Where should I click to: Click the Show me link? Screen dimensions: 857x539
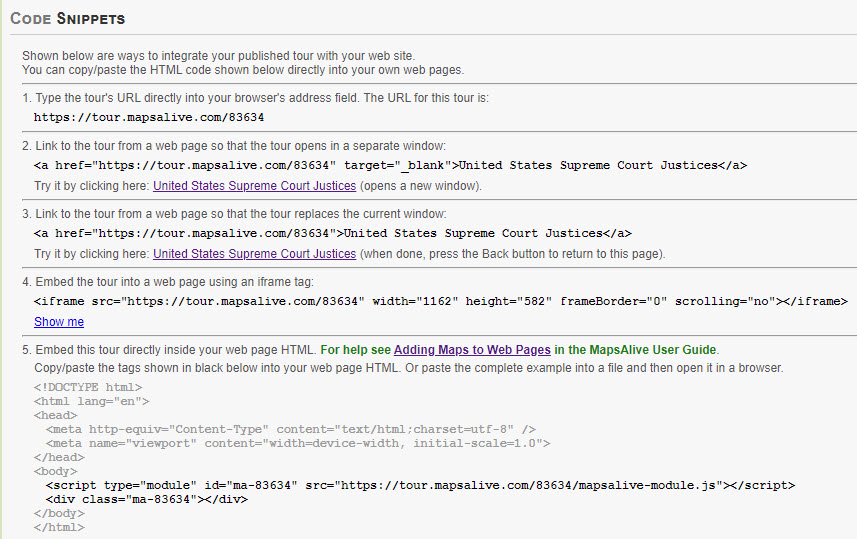click(x=59, y=322)
